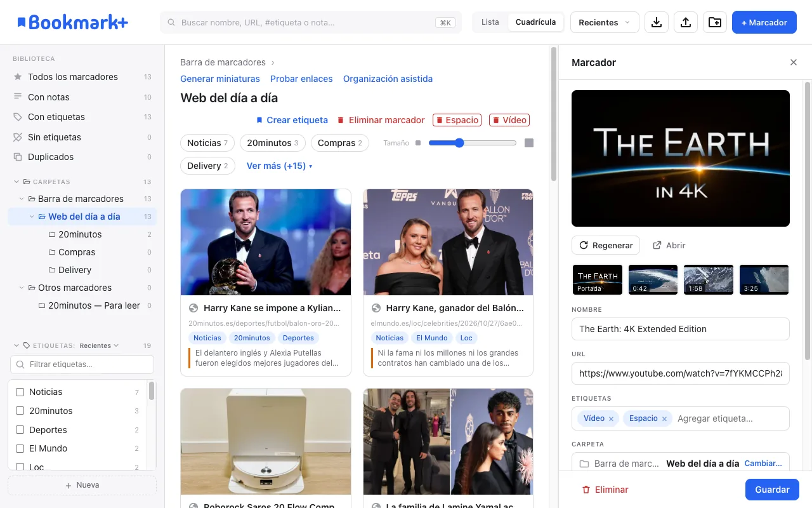The image size is (812, 508).
Task: Collapse the Otros marcadores folder
Action: (22, 288)
